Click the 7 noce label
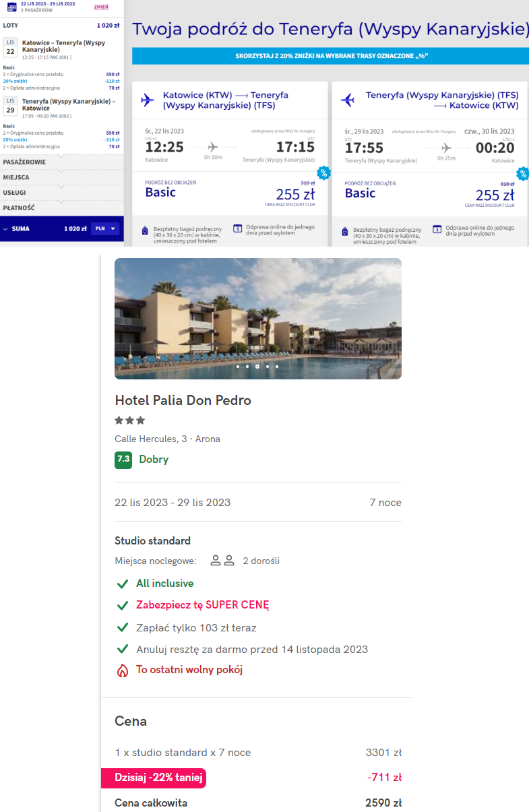The height and width of the screenshot is (812, 529). pyautogui.click(x=385, y=503)
